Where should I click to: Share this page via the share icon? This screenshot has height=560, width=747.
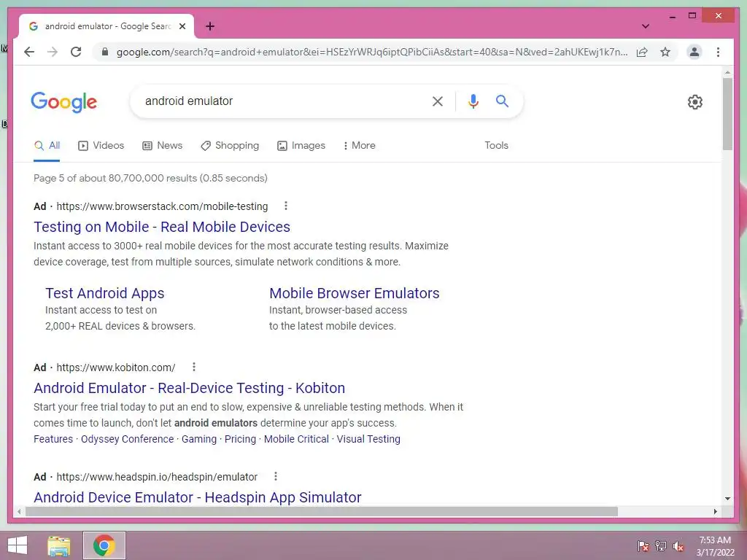click(x=642, y=52)
